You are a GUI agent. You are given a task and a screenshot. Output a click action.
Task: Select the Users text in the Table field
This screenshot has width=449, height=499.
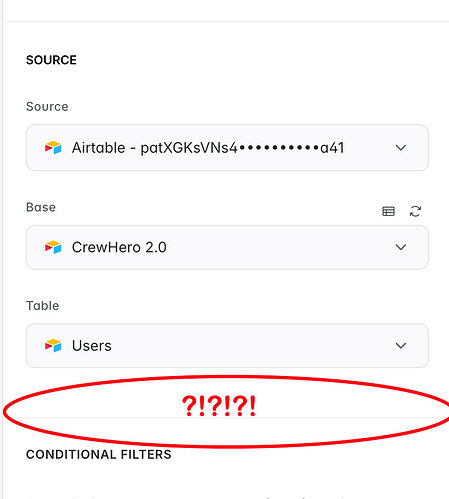tap(92, 346)
